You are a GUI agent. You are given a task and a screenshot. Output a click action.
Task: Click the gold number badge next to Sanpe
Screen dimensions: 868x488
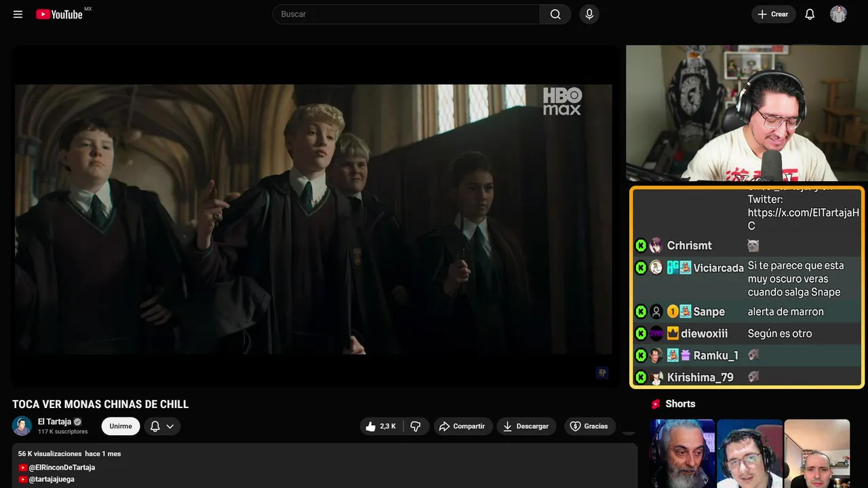pyautogui.click(x=673, y=312)
